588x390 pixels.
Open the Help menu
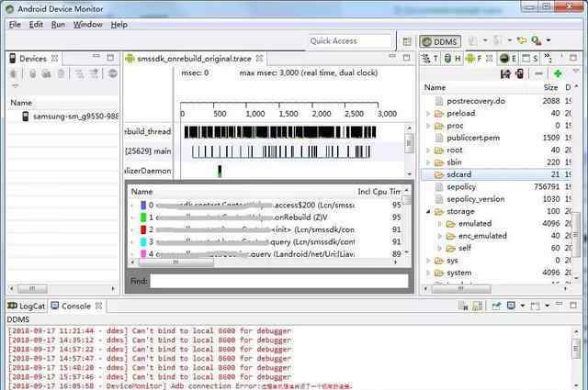tap(119, 25)
